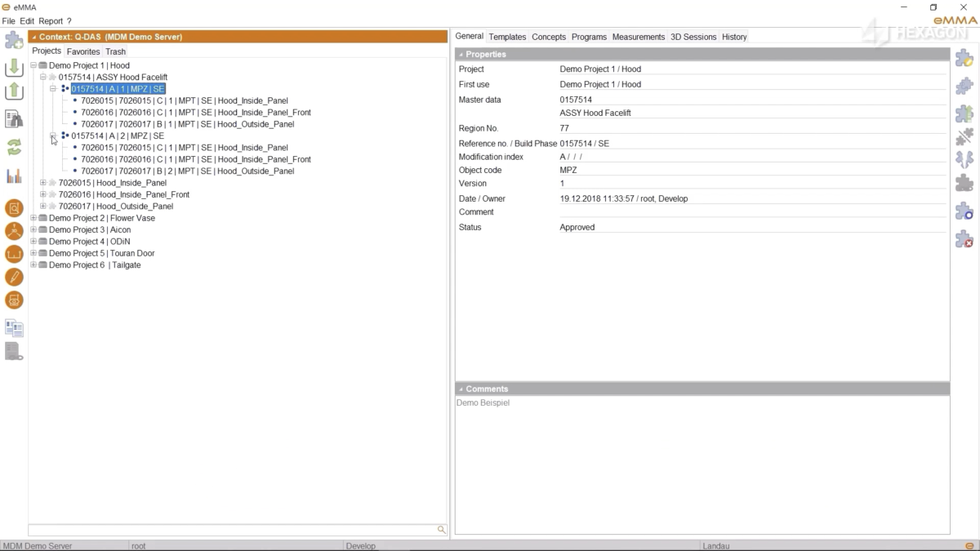Click the split puzzle arrows icon

964,159
